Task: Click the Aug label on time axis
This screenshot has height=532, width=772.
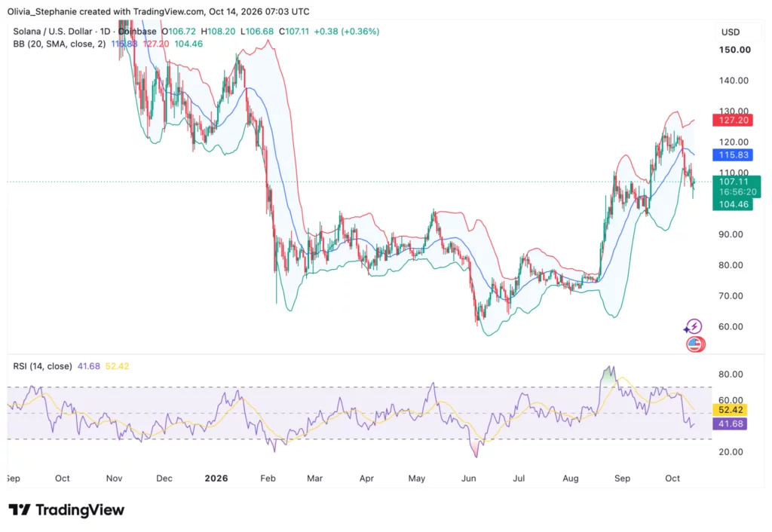Action: (571, 478)
